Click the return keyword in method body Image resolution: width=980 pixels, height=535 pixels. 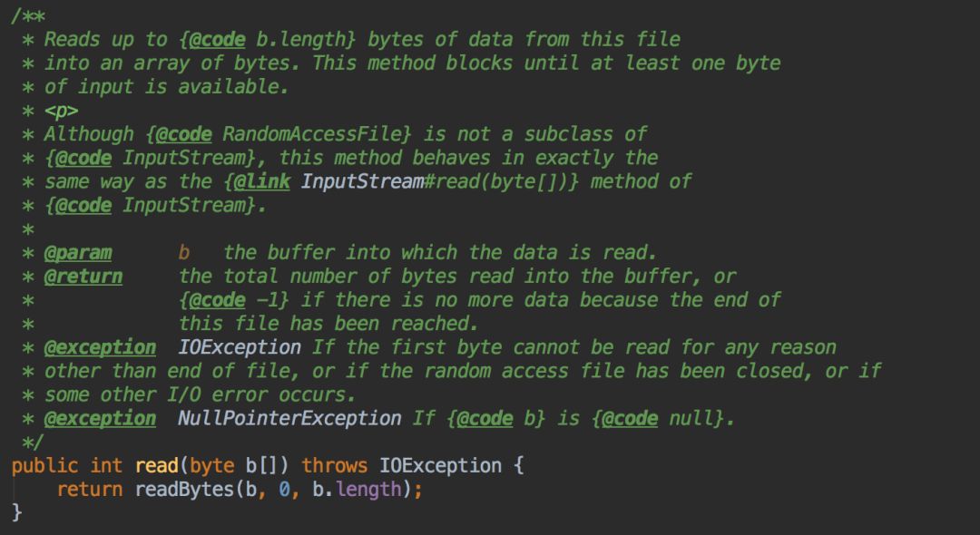(89, 490)
